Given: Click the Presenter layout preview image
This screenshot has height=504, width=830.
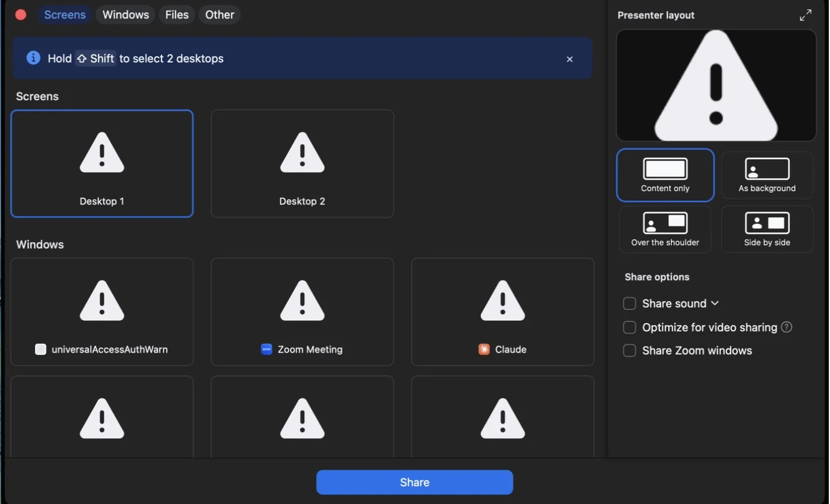Looking at the screenshot, I should [716, 85].
